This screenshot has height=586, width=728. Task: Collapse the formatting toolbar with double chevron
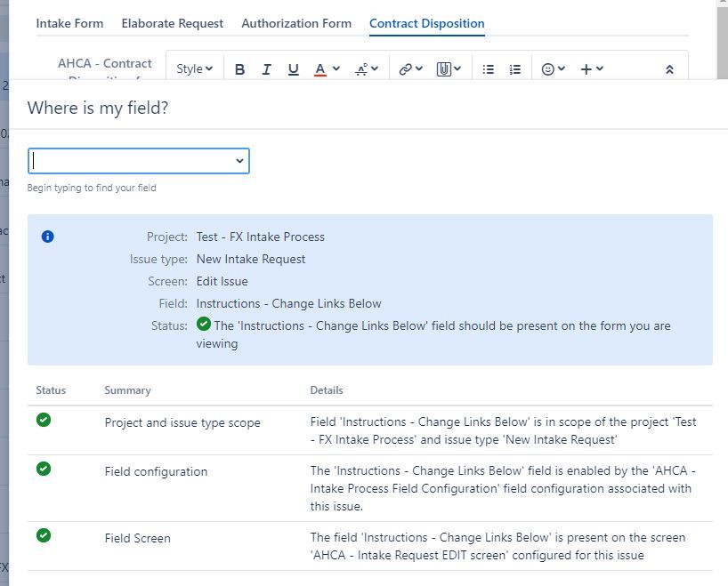point(670,68)
